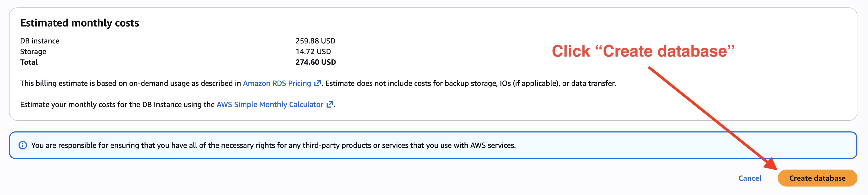Open the AWS Simple Monthly Calculator link
868x195 pixels.
(x=270, y=104)
